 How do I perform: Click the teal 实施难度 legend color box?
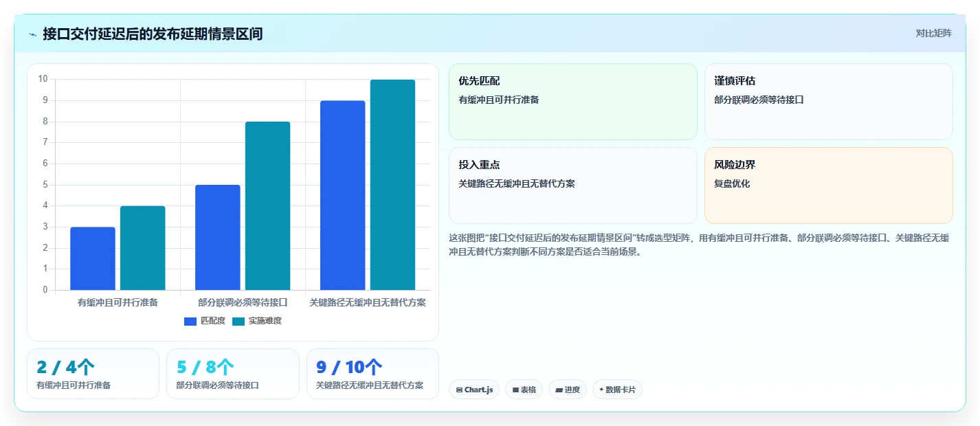pos(238,322)
